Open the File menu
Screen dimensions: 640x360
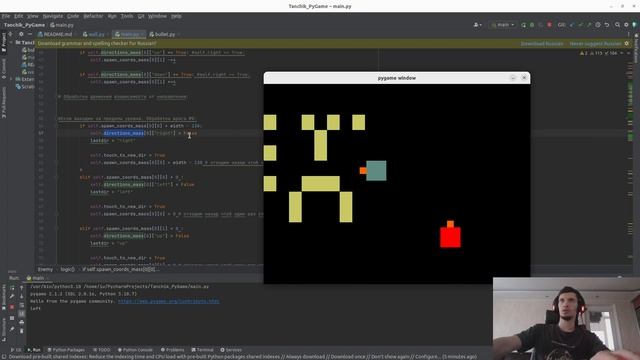(x=6, y=16)
